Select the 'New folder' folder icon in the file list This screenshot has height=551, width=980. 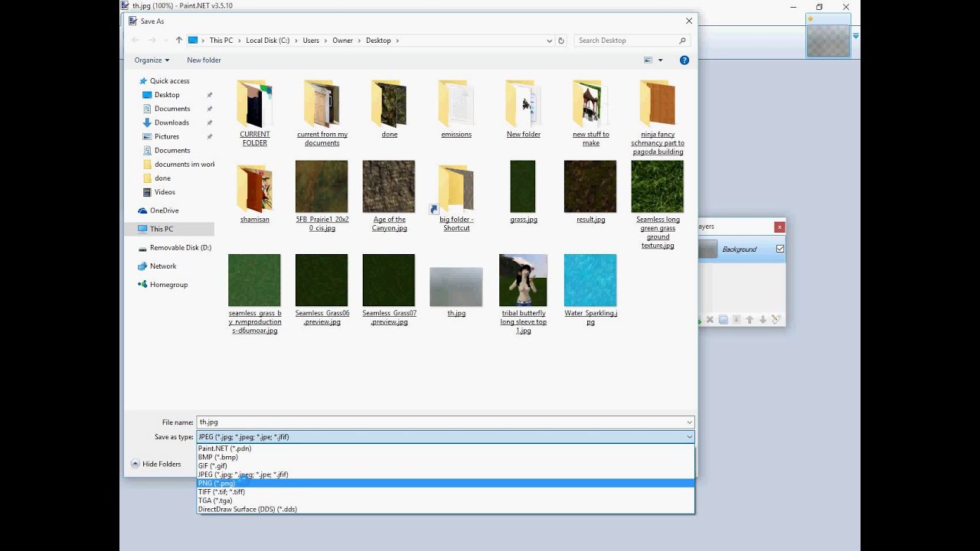pos(524,104)
